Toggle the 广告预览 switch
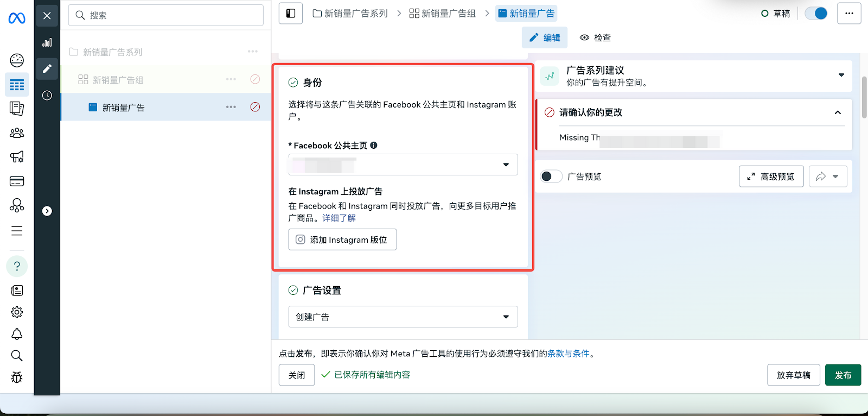This screenshot has width=868, height=416. point(551,177)
